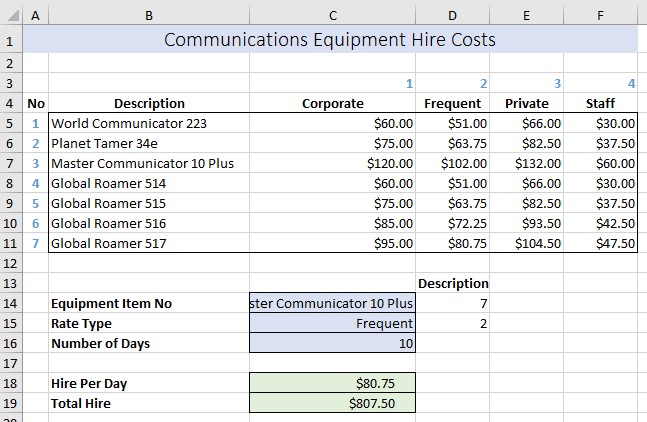The image size is (647, 422).
Task: Select row 17 header
Action: (x=11, y=363)
